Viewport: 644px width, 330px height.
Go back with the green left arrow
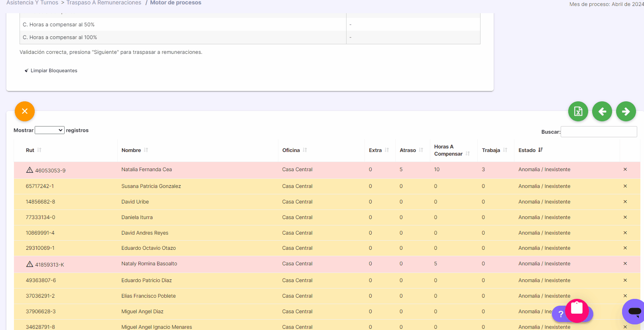click(x=602, y=111)
